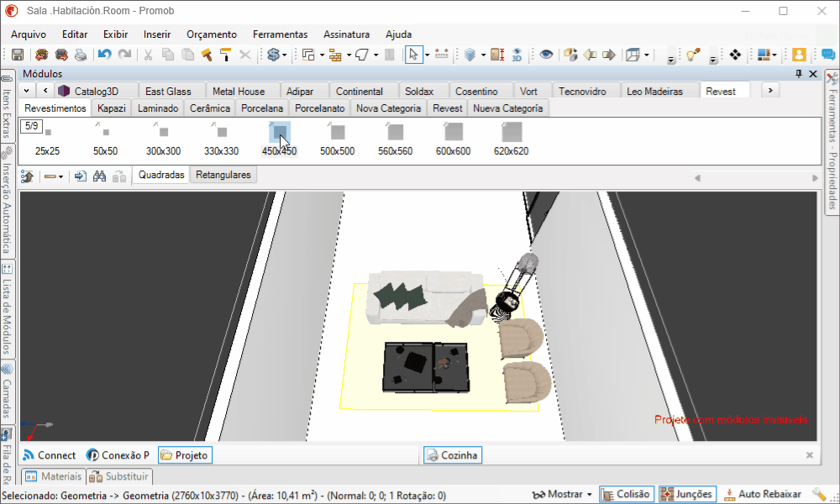The image size is (840, 504).
Task: Click the ruler measurement icon
Action: [442, 55]
